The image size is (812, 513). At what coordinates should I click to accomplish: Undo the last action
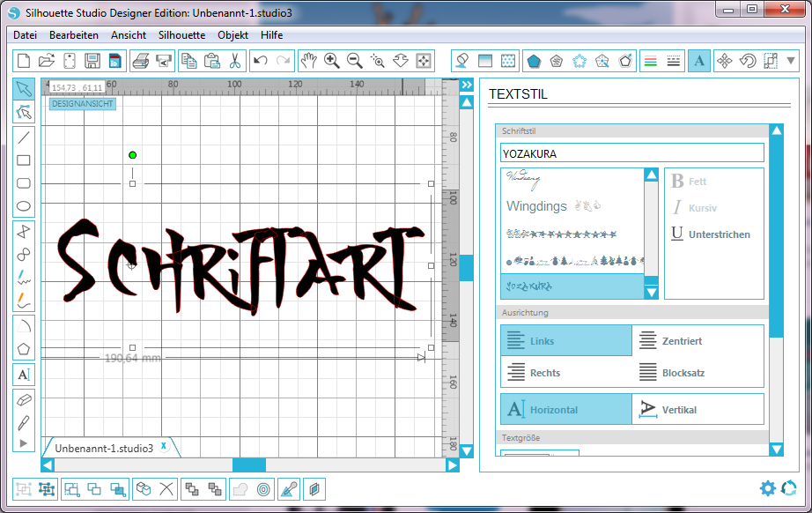pos(260,61)
